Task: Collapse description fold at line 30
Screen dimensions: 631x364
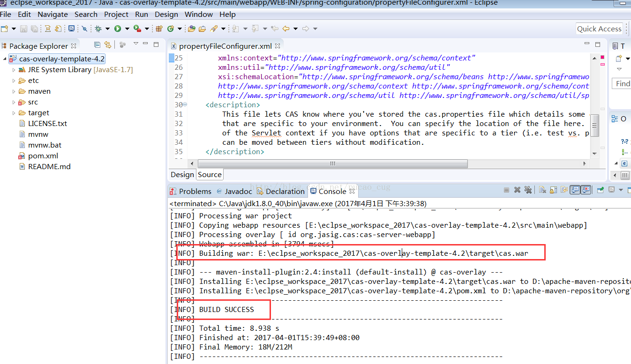Action: [x=185, y=105]
